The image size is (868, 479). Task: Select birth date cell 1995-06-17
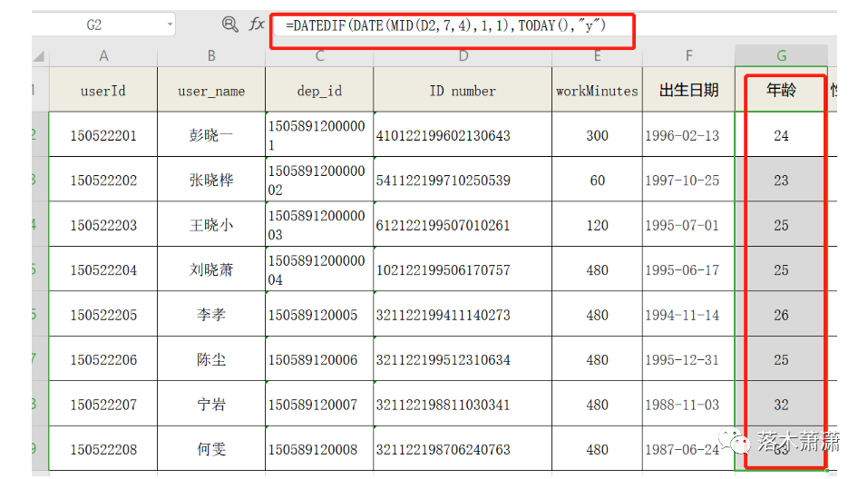(x=688, y=269)
